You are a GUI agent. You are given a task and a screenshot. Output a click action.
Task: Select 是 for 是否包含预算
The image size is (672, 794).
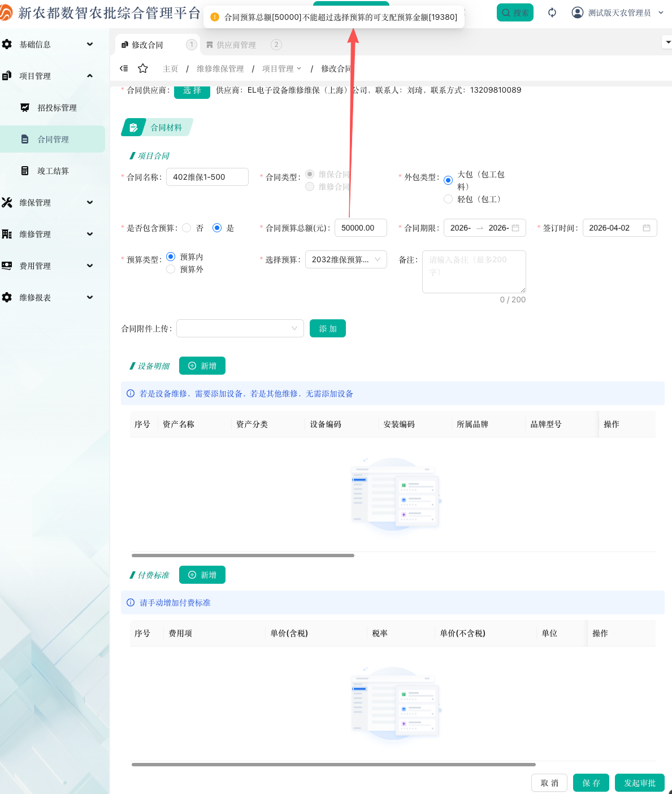coord(216,228)
